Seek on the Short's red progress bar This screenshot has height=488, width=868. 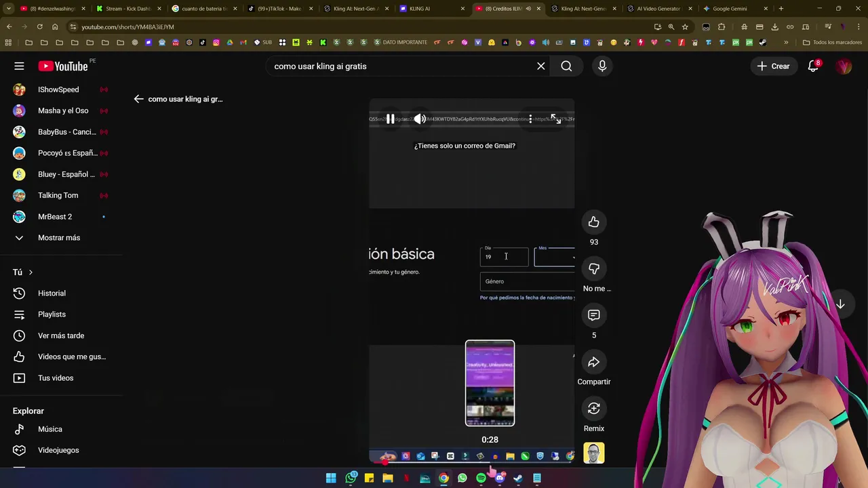[x=472, y=461]
